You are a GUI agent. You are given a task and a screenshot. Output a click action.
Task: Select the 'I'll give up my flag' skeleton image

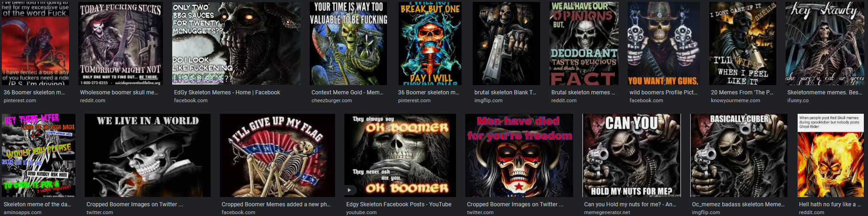277,155
